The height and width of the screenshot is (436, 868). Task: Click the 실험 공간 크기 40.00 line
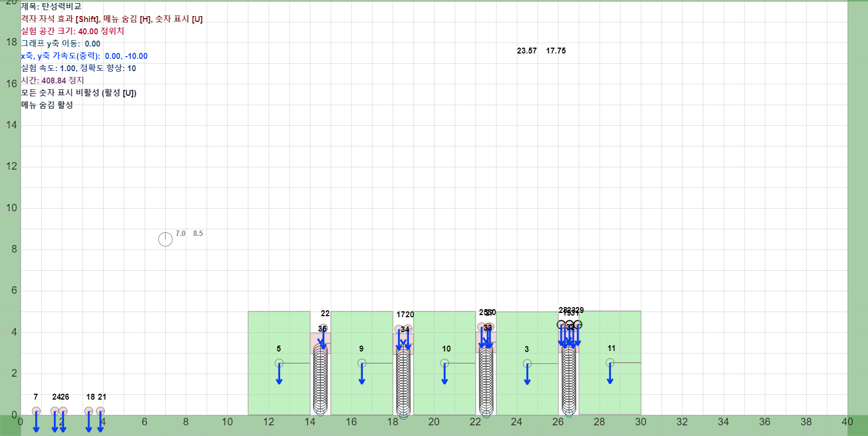coord(73,31)
